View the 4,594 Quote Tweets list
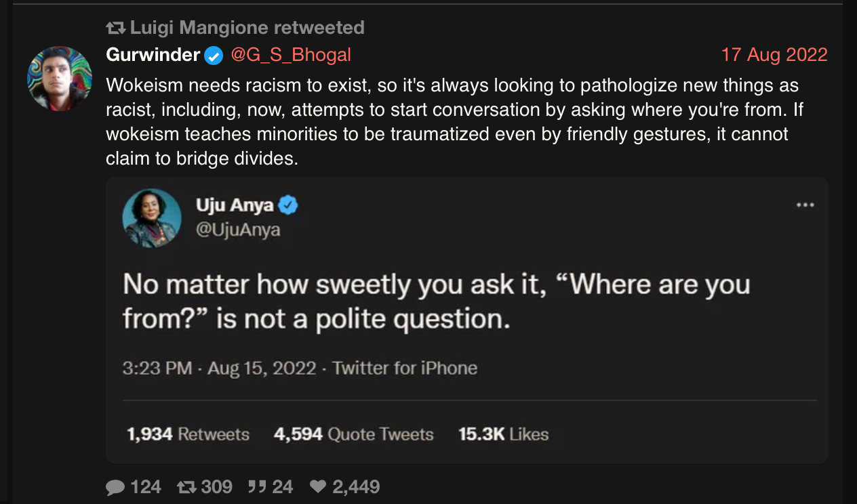Image resolution: width=857 pixels, height=504 pixels. click(354, 434)
